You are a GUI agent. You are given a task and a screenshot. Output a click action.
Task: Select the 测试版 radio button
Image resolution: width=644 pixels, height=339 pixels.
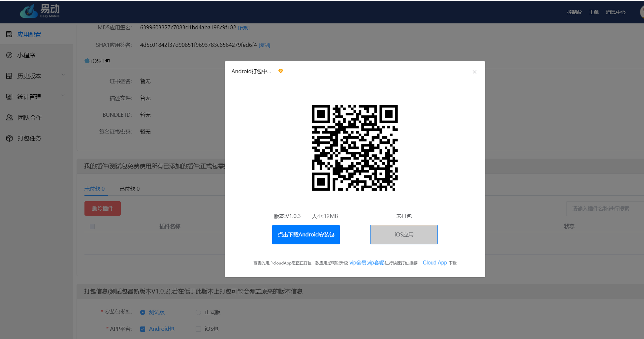143,312
